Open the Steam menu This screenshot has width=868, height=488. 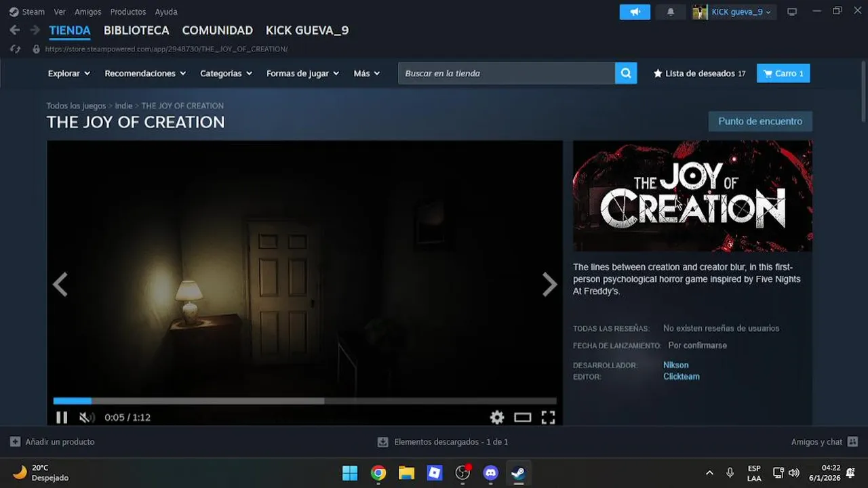(x=33, y=12)
